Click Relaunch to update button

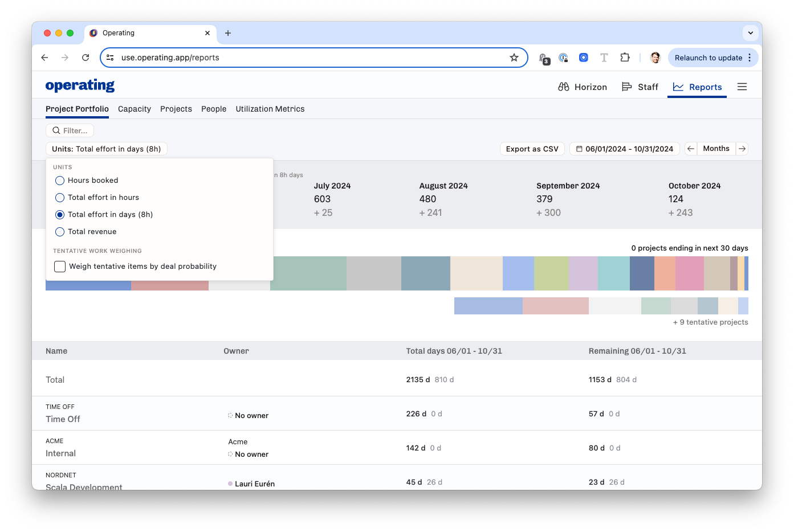708,58
